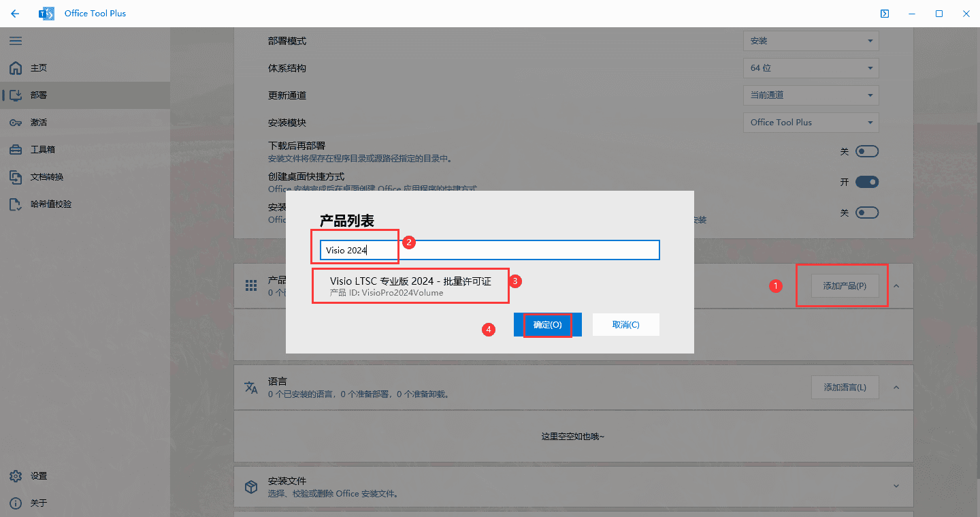Open the 关于 about page
980x517 pixels.
(84, 503)
